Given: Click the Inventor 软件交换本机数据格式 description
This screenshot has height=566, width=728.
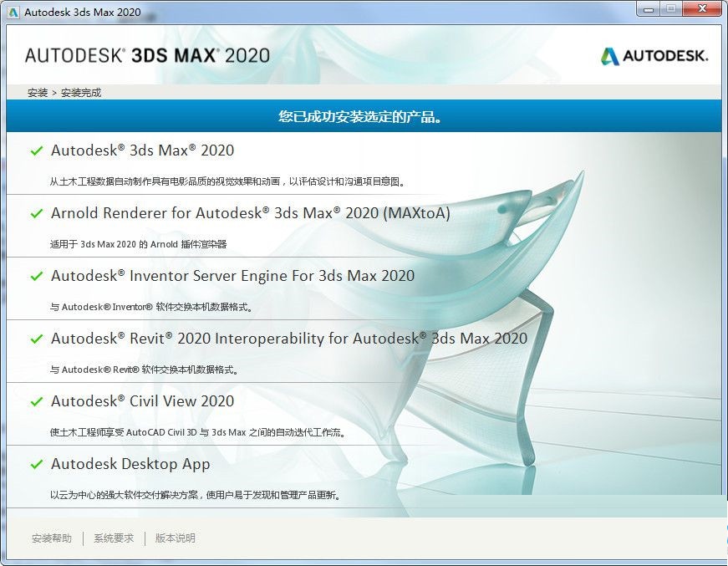Looking at the screenshot, I should coord(151,307).
